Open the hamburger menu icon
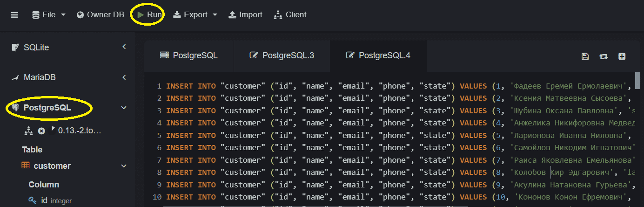 tap(14, 15)
